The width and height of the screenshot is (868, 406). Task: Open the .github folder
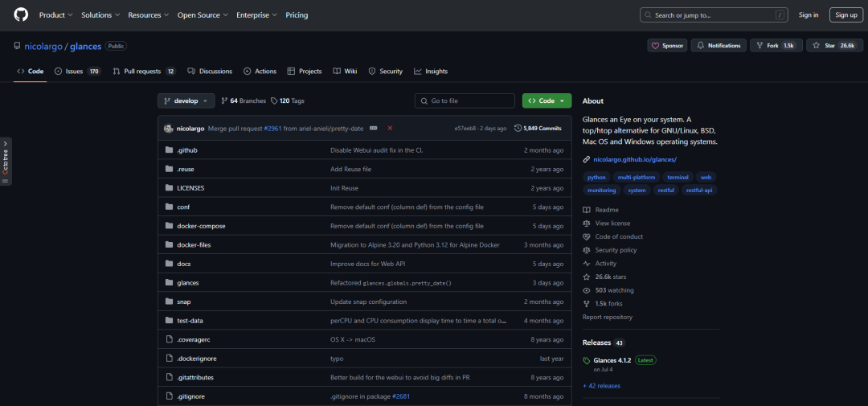tap(187, 150)
